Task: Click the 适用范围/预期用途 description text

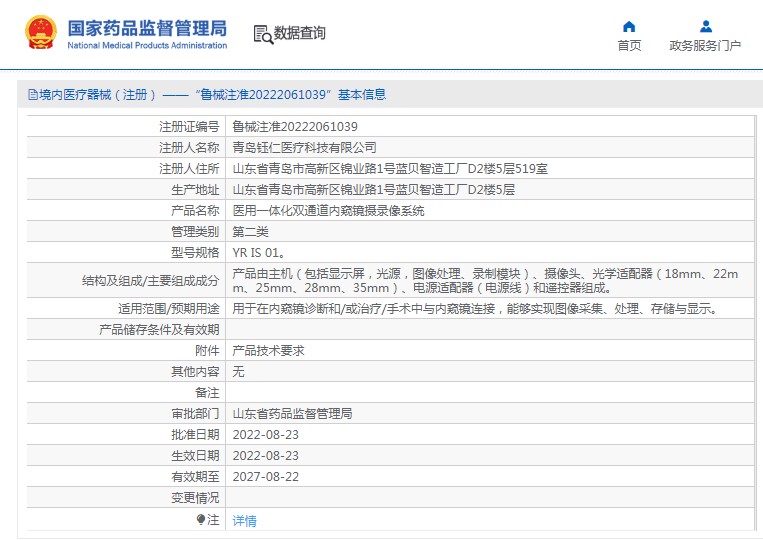Action: [x=476, y=309]
